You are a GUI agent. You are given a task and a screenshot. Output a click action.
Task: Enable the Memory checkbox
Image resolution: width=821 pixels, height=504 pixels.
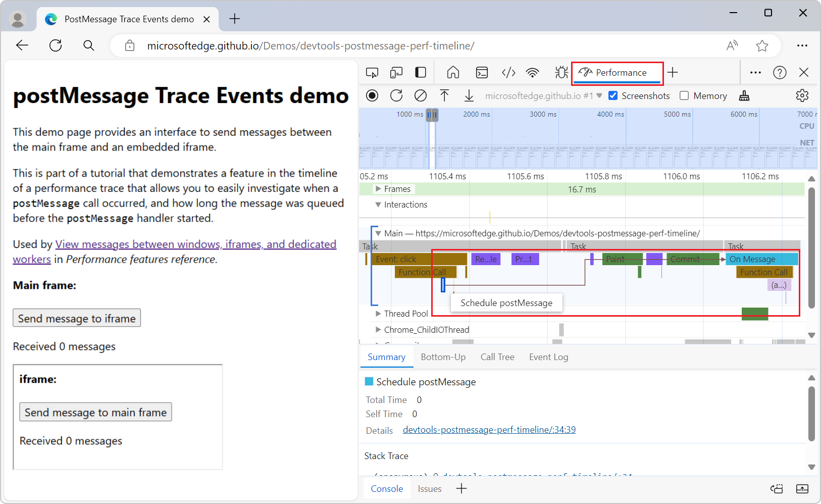[x=685, y=95]
